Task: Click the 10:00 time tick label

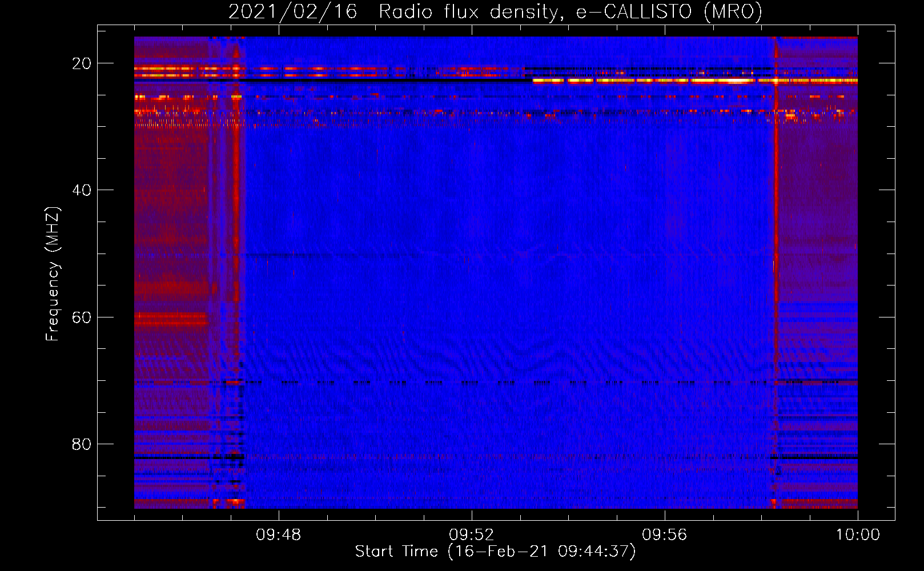Action: tap(858, 535)
